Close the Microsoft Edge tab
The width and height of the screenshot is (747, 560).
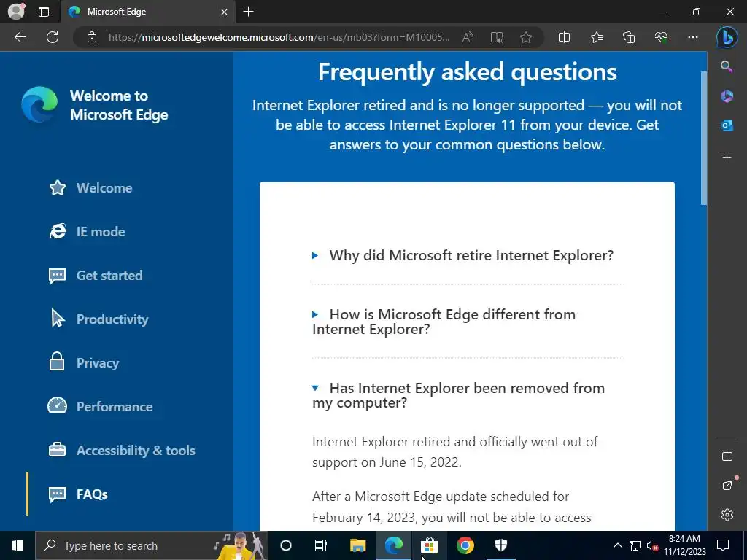pos(224,12)
